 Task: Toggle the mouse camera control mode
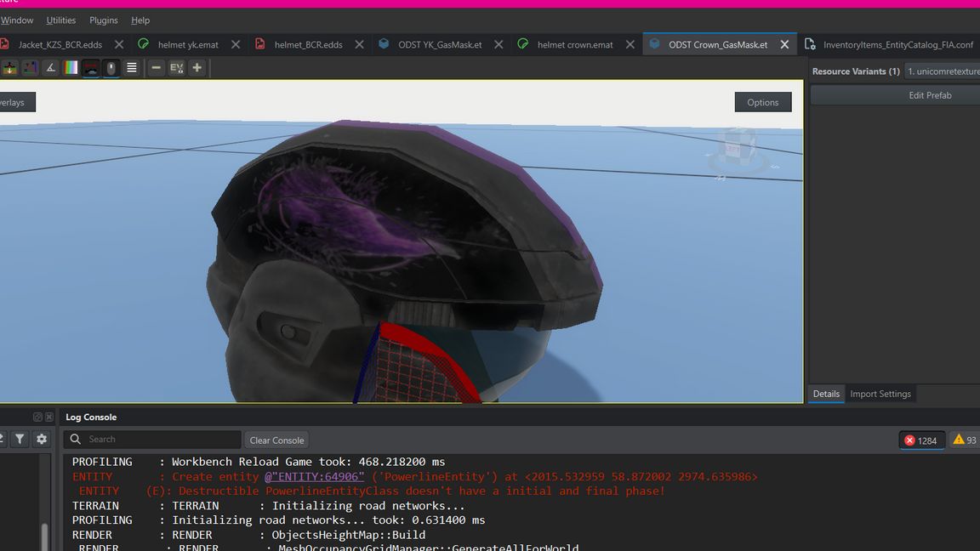pos(111,68)
